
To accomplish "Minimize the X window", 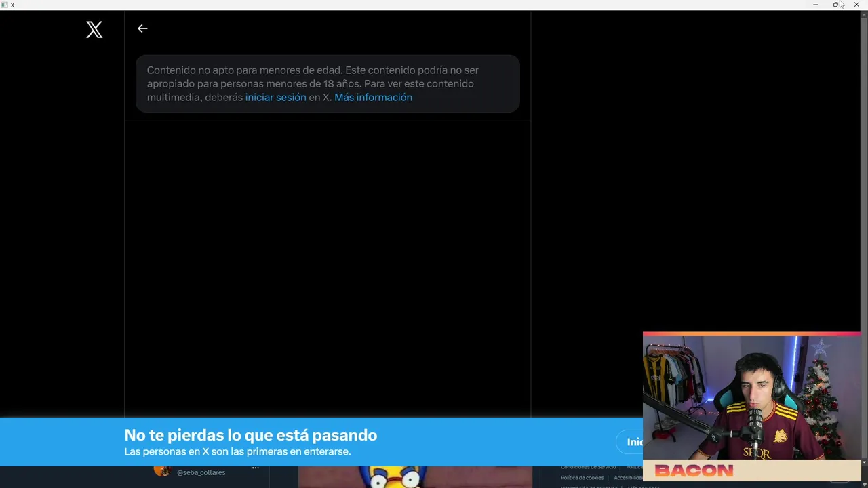I will (815, 5).
